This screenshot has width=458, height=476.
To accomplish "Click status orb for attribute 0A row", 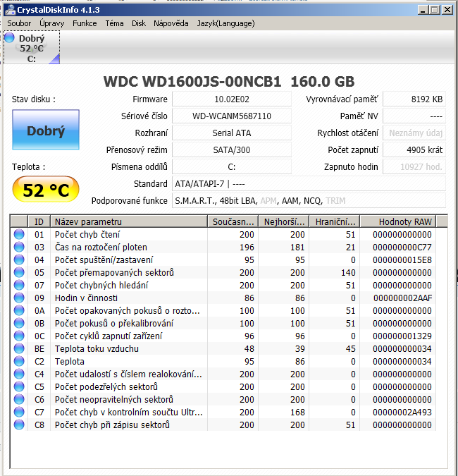I will [19, 310].
